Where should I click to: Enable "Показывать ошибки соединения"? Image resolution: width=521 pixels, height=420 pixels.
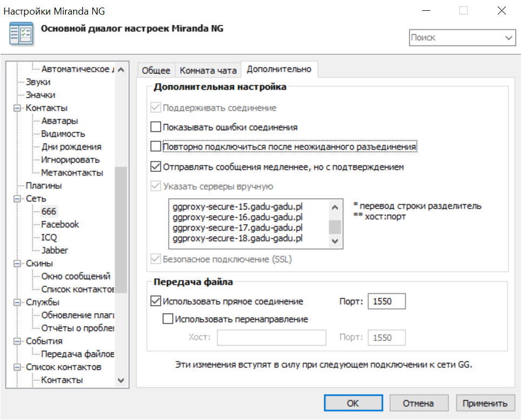click(x=156, y=127)
